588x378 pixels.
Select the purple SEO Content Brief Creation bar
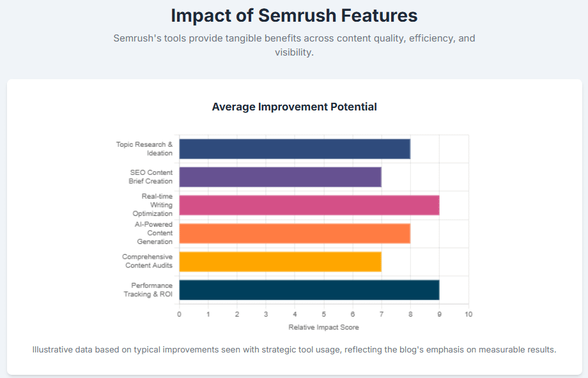tap(280, 177)
